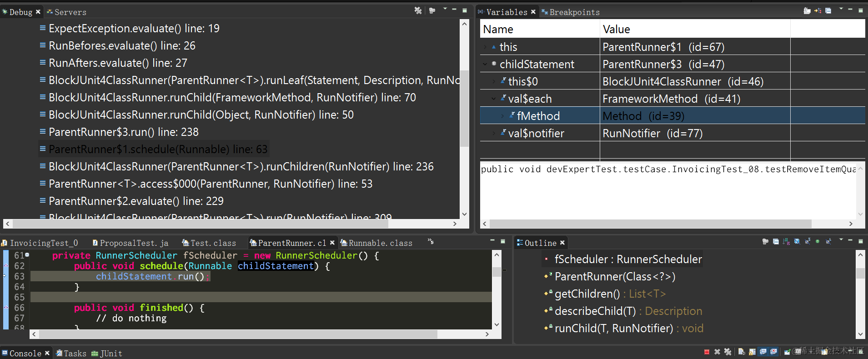Collapse all in the Outline view
Viewport: 868px width, 359px height.
[776, 241]
